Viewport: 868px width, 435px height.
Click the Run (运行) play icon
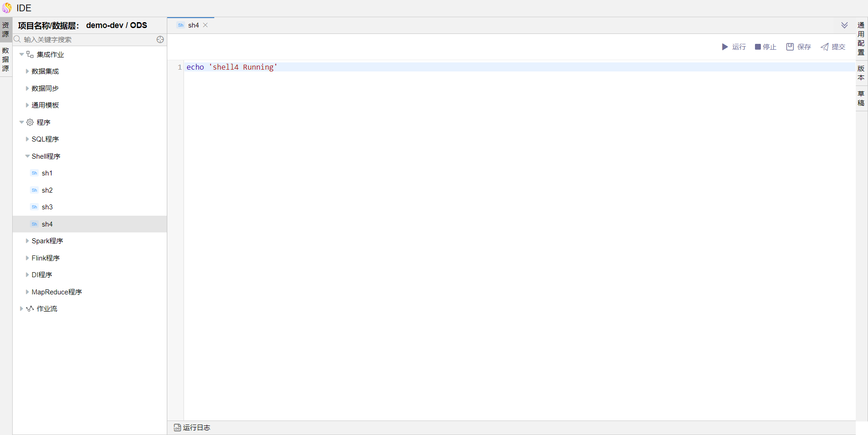725,47
